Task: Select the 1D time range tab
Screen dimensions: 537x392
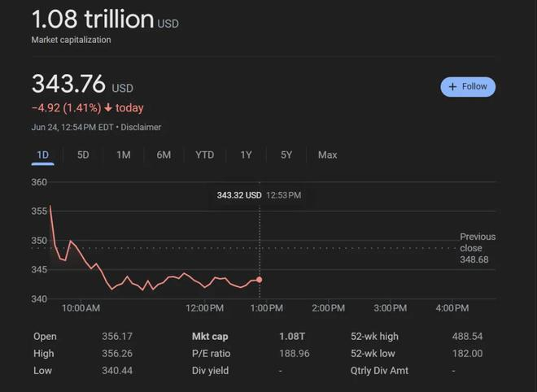Action: coord(42,155)
